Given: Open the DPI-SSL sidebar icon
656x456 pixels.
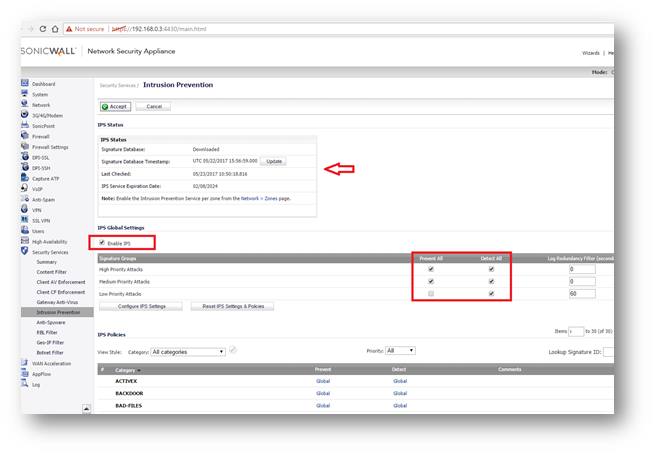Looking at the screenshot, I should click(x=25, y=156).
